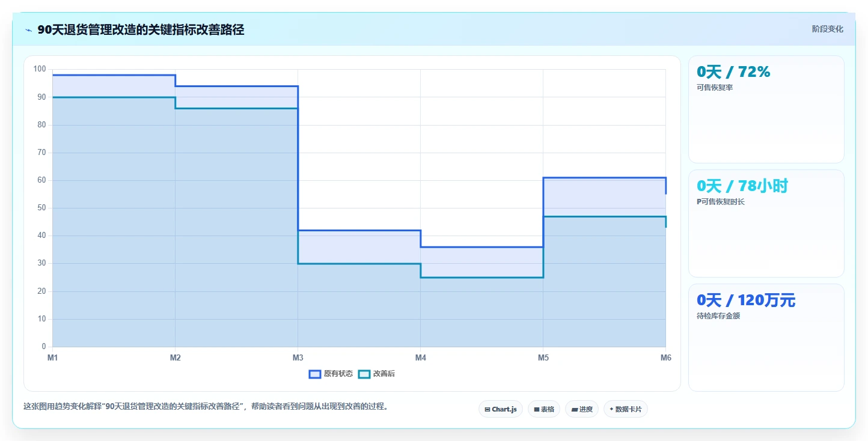Open the 可售恢复时长 data card
Image resolution: width=868 pixels, height=441 pixels.
pyautogui.click(x=766, y=224)
